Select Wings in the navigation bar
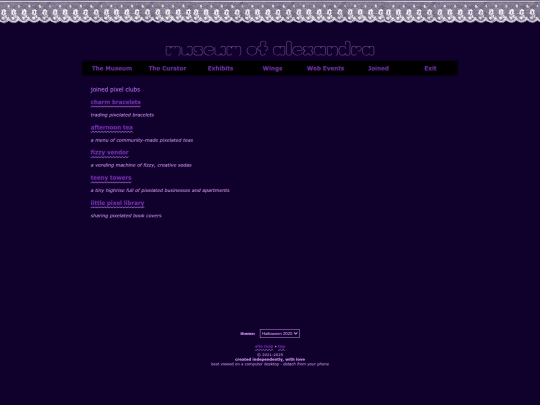This screenshot has width=540, height=405. [272, 68]
